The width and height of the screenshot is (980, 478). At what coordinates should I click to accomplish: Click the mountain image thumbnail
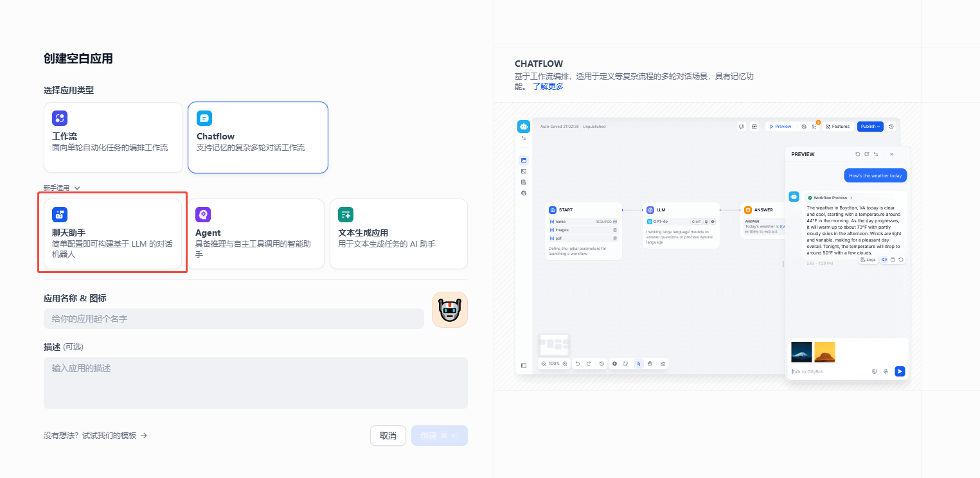801,352
